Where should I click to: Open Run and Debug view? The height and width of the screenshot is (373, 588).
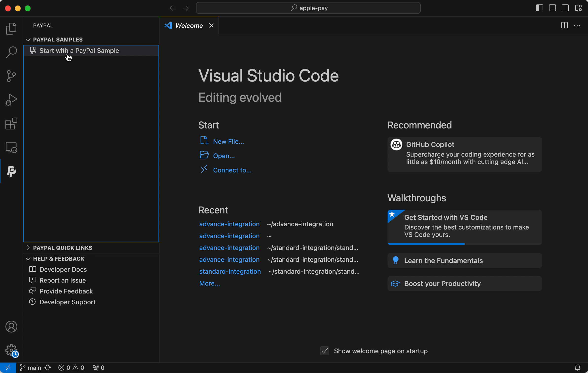point(11,100)
